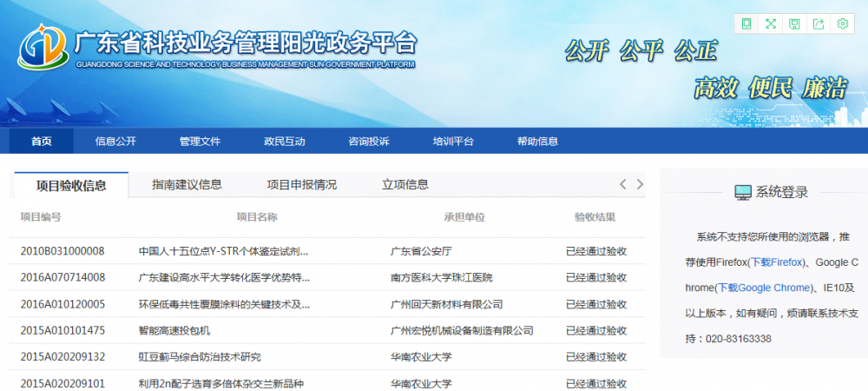Select the 立项信息 tab
The image size is (868, 391).
(405, 184)
